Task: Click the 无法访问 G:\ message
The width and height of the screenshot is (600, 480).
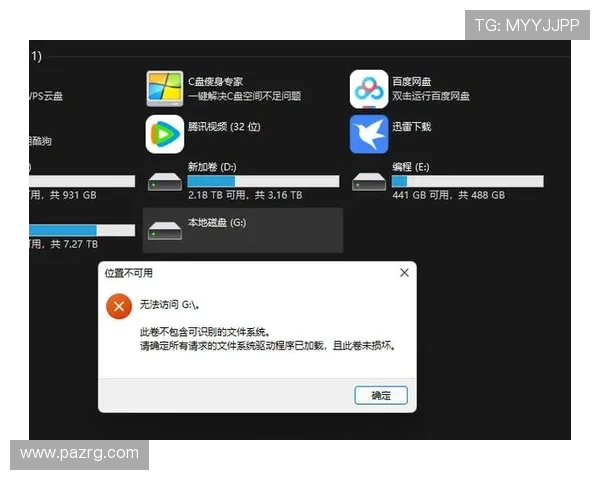Action: click(169, 305)
